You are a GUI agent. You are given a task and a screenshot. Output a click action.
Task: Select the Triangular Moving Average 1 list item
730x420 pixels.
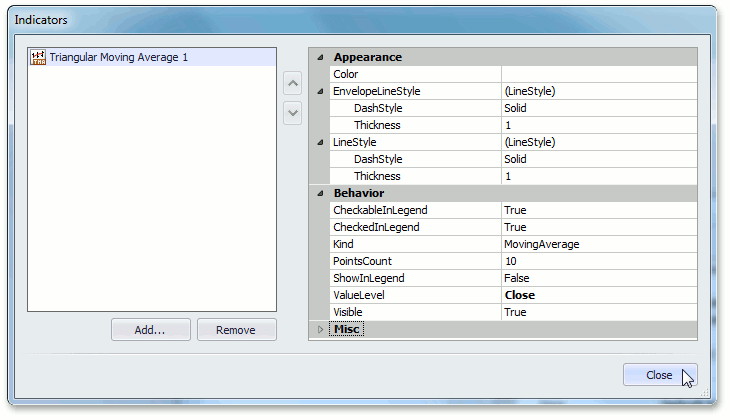pos(152,57)
